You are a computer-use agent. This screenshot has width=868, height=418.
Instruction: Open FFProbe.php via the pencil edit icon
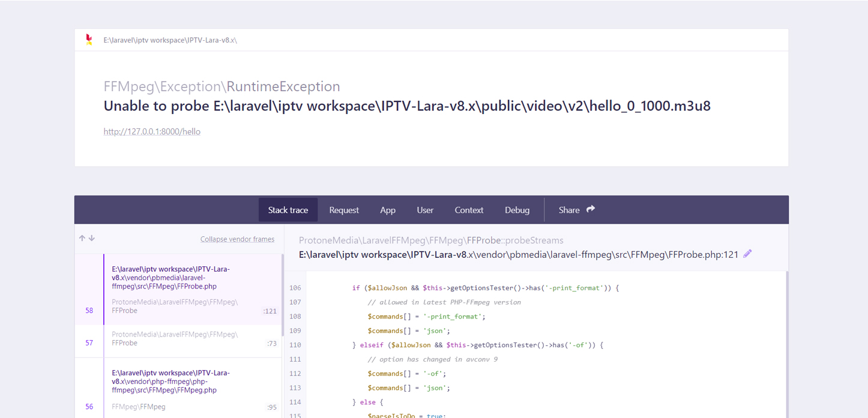point(747,254)
